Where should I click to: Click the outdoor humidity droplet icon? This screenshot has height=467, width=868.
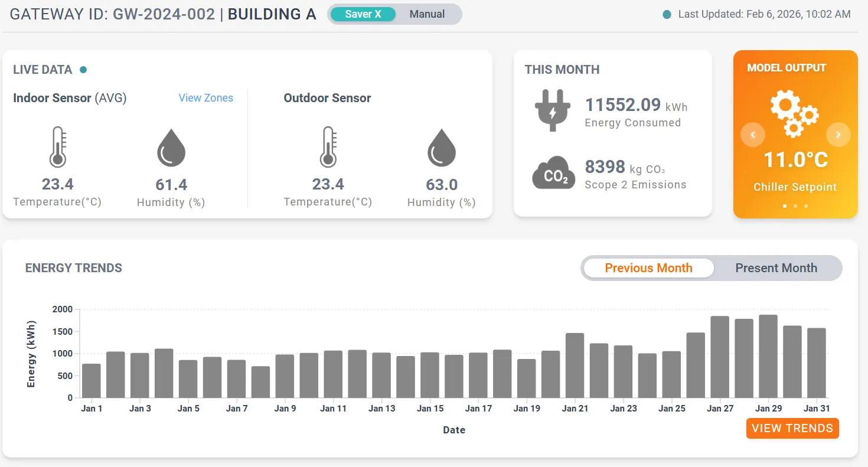(442, 148)
